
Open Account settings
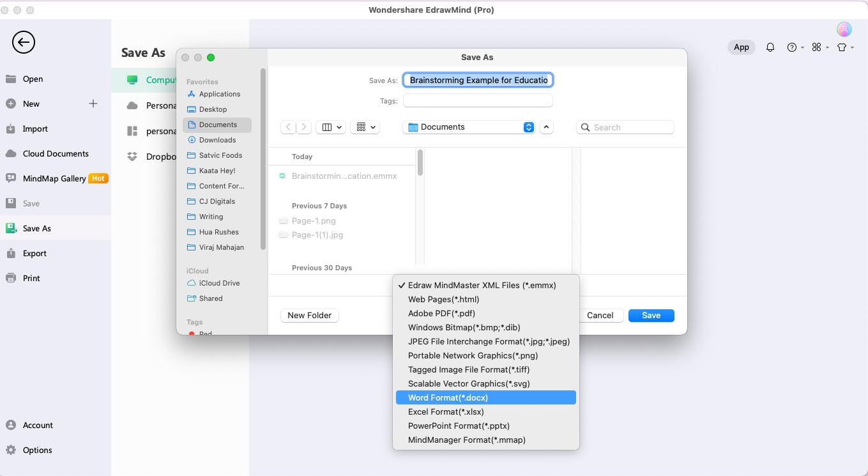(38, 426)
